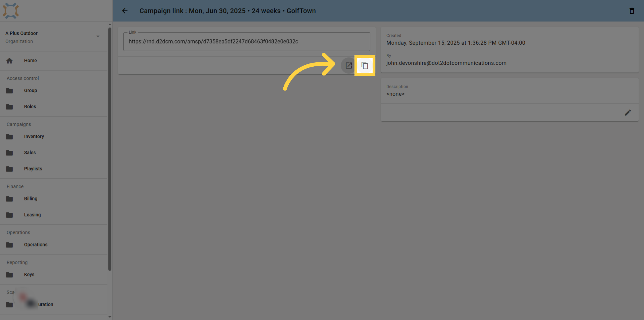Open Roles under Access control
Viewport: 644px width, 320px height.
54,107
